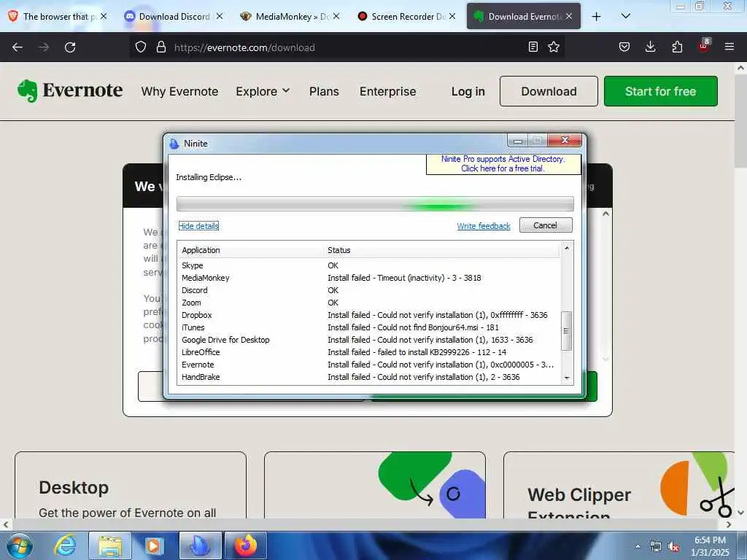The height and width of the screenshot is (560, 747).
Task: Click the network tray icon
Action: pyautogui.click(x=656, y=547)
